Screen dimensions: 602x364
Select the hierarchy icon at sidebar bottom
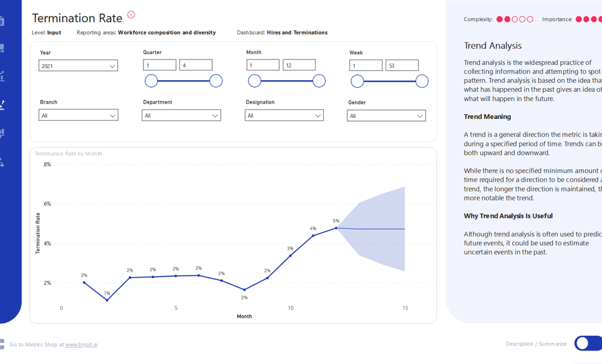(2, 162)
